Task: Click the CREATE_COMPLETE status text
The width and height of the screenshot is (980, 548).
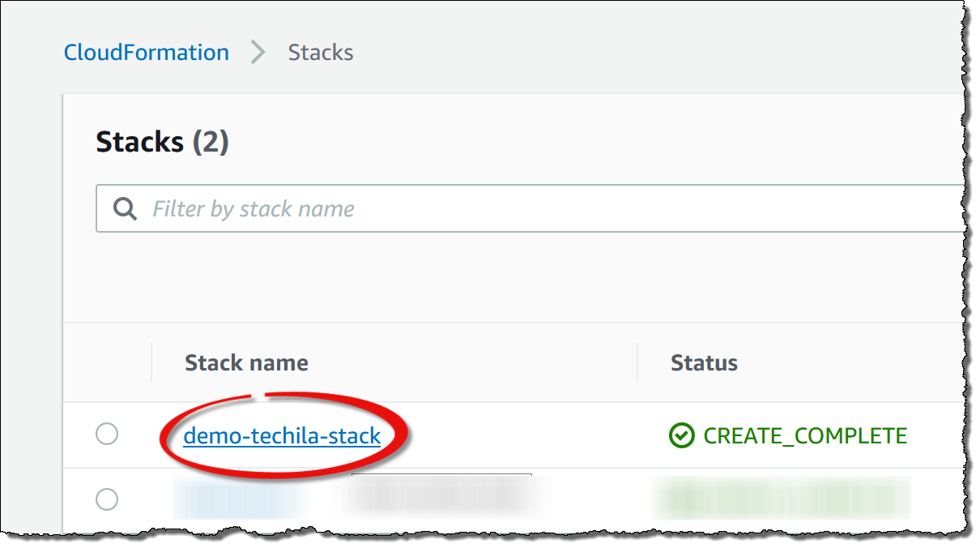Action: click(x=805, y=436)
